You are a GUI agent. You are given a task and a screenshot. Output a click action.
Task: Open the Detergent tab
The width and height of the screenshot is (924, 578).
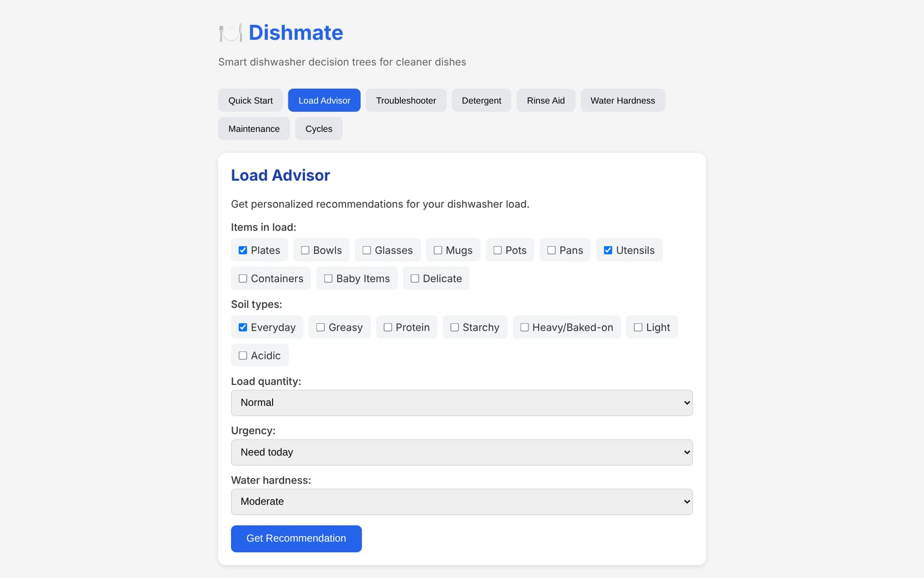(x=482, y=101)
